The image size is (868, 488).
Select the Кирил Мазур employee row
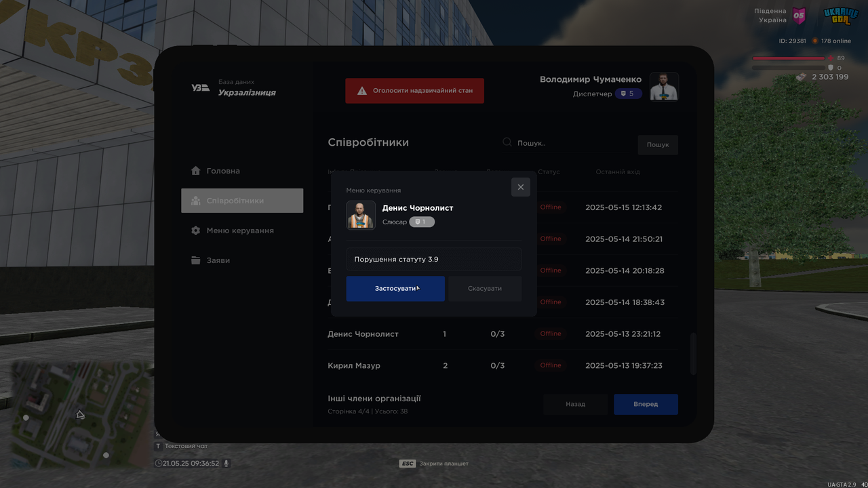[x=502, y=365]
